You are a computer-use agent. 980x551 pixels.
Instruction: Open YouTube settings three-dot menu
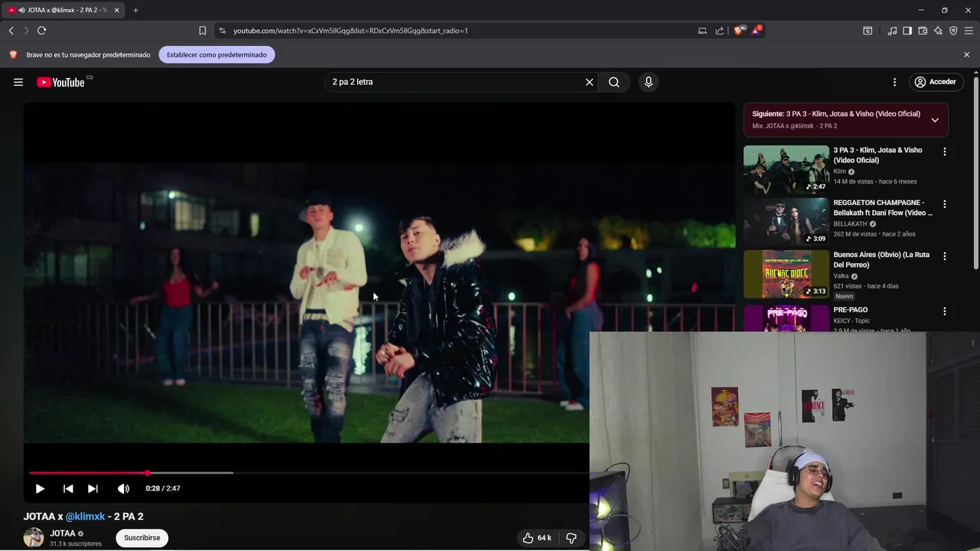click(894, 82)
